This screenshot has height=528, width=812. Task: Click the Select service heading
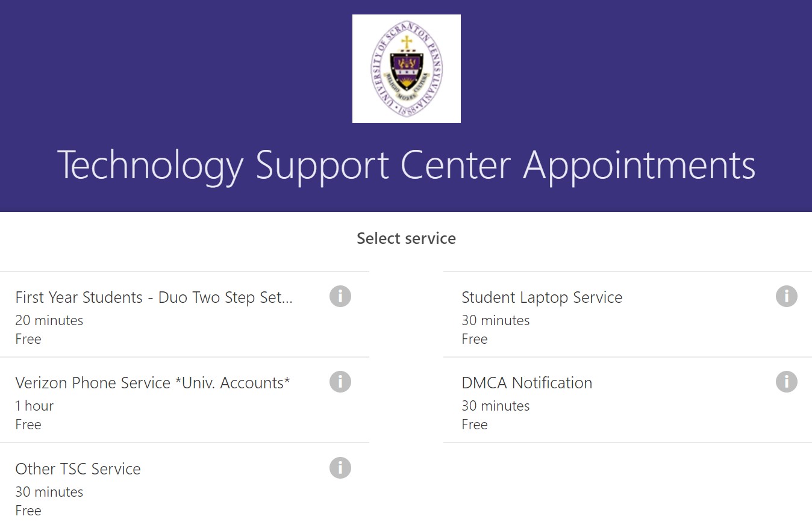[407, 238]
